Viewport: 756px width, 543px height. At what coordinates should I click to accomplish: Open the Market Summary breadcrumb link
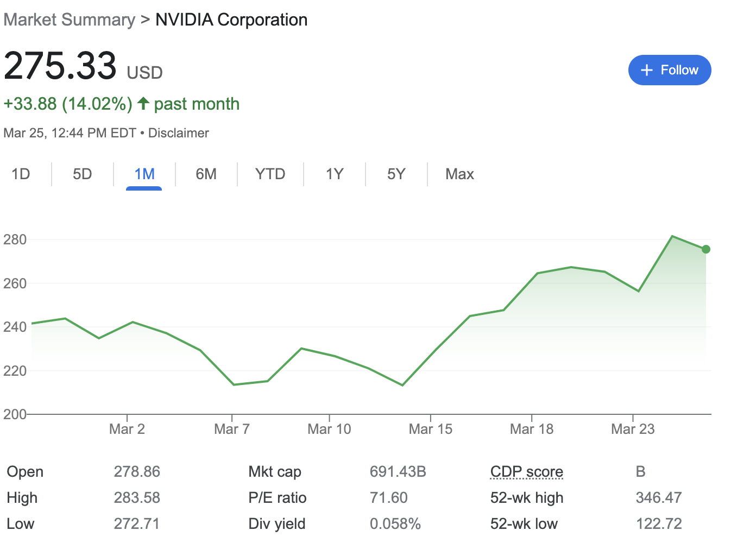coord(70,20)
